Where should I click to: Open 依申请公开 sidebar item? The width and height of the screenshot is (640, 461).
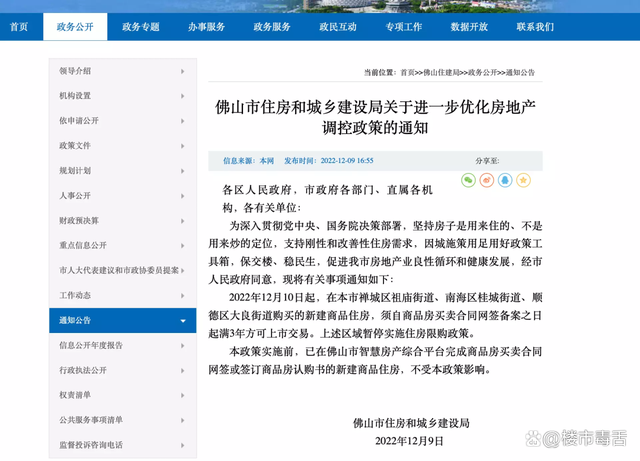click(122, 121)
